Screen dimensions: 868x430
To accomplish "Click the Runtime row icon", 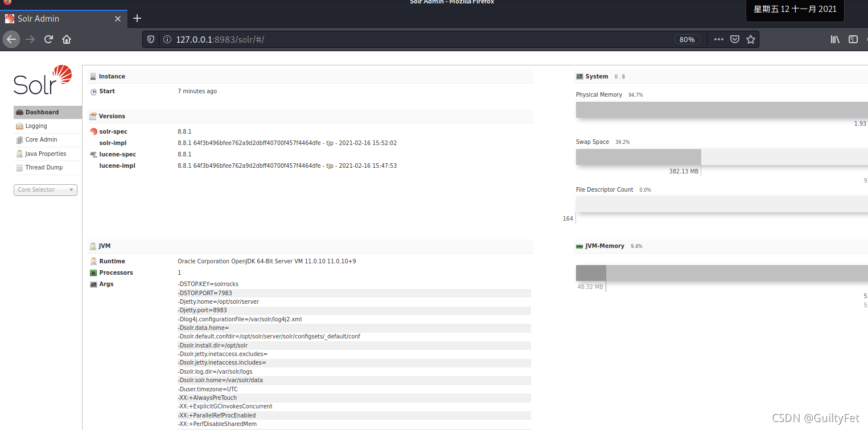I will point(93,262).
